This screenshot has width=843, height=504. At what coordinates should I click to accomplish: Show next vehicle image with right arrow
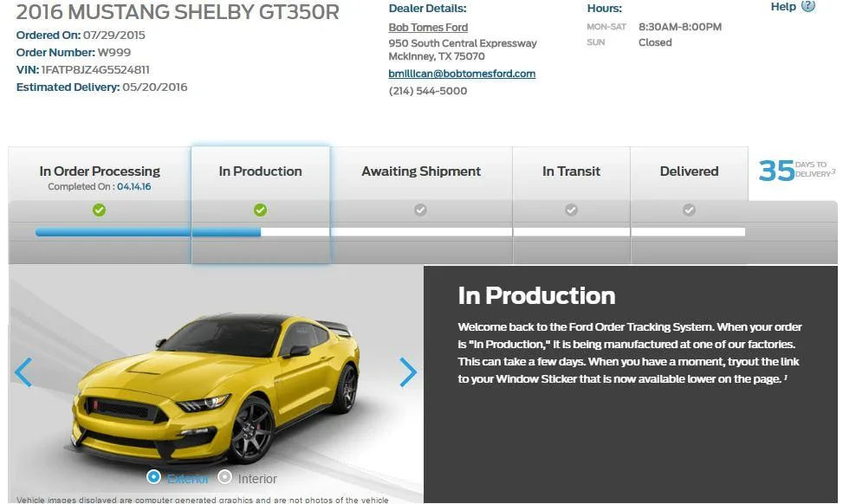408,372
